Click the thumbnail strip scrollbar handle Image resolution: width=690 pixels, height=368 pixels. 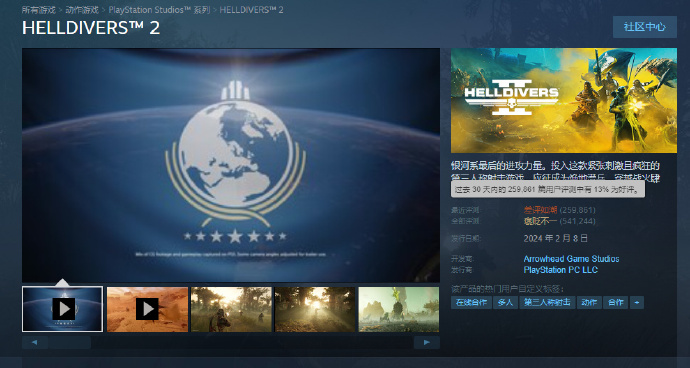[70, 342]
